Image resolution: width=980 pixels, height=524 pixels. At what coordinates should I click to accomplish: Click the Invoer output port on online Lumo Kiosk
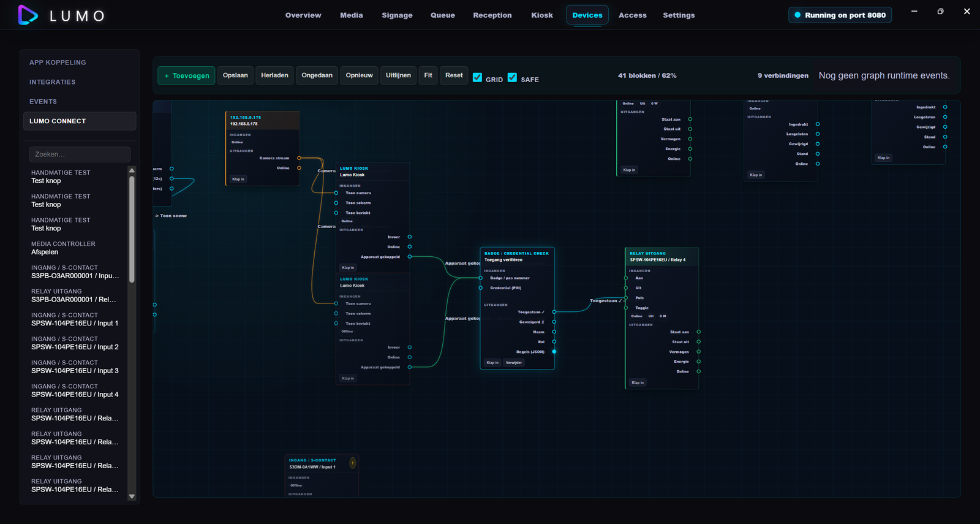coord(410,237)
